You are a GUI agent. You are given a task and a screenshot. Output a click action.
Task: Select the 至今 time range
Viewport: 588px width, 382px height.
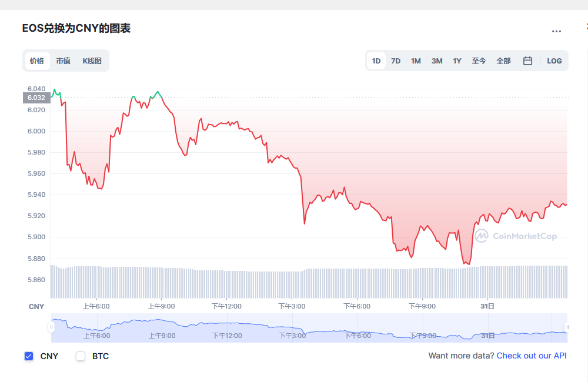coord(479,61)
